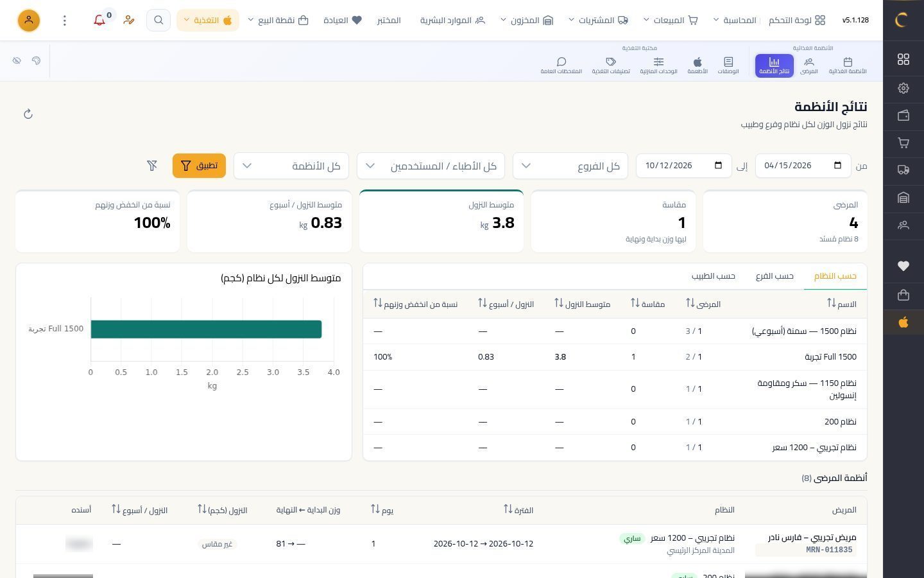Open the كل الفروع dropdown

(570, 166)
